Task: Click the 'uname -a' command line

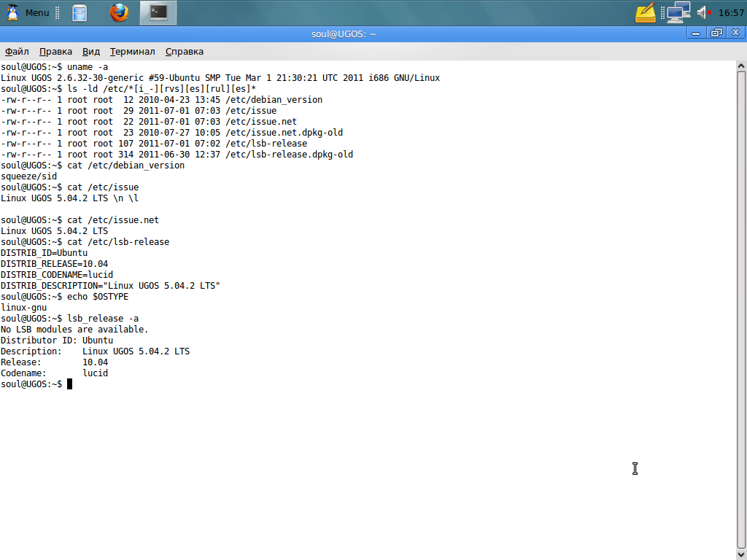Action: (x=54, y=67)
